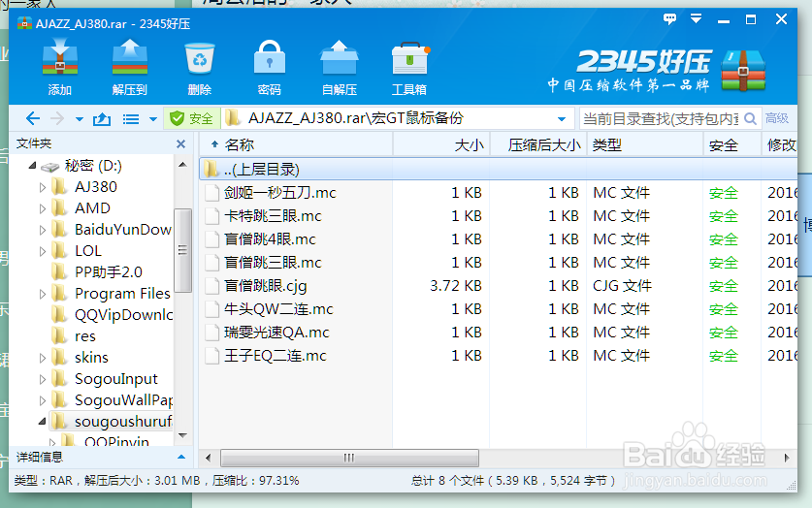Image resolution: width=812 pixels, height=508 pixels.
Task: Click the list view mode icon
Action: tap(131, 119)
